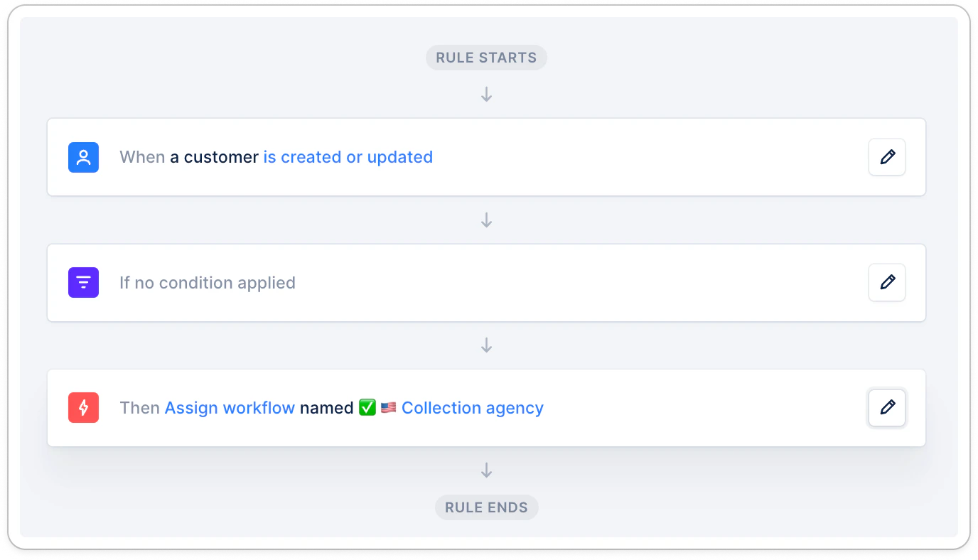This screenshot has width=978, height=560.
Task: Click the blue customer trigger icon
Action: (83, 157)
